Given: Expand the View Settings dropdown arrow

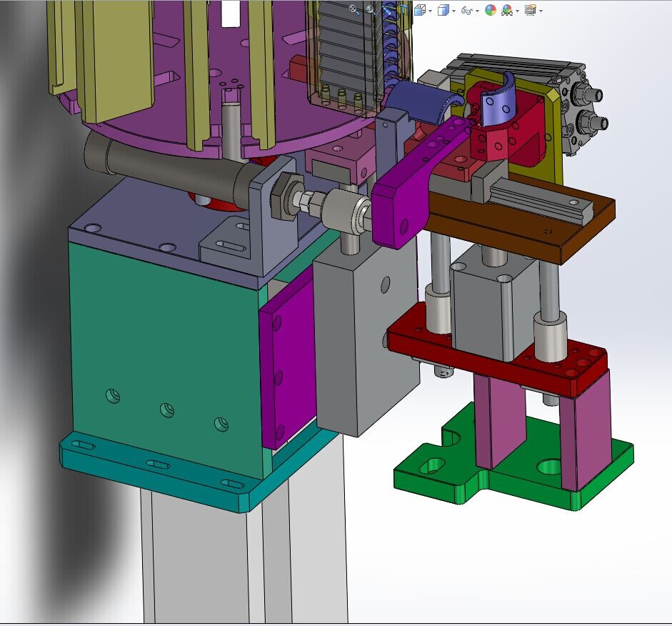Looking at the screenshot, I should (541, 11).
